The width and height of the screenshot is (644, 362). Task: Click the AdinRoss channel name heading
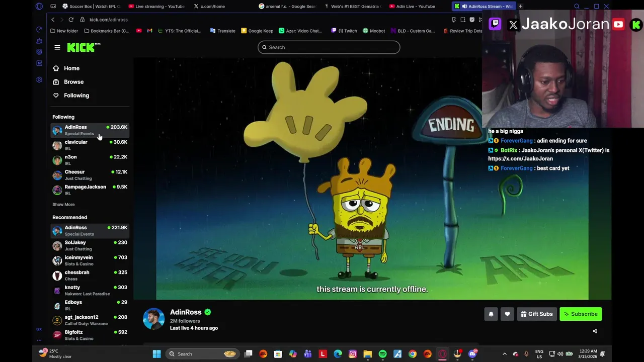(186, 312)
